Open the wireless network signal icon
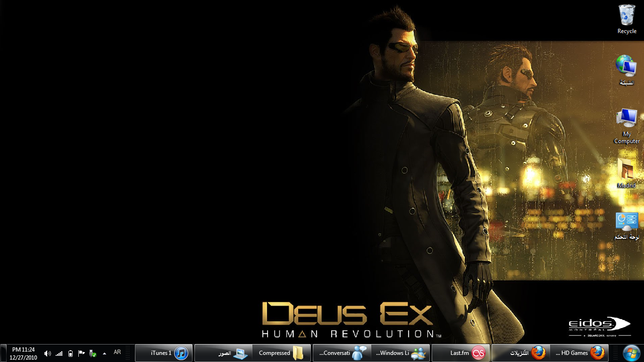Image resolution: width=644 pixels, height=362 pixels. click(x=59, y=353)
